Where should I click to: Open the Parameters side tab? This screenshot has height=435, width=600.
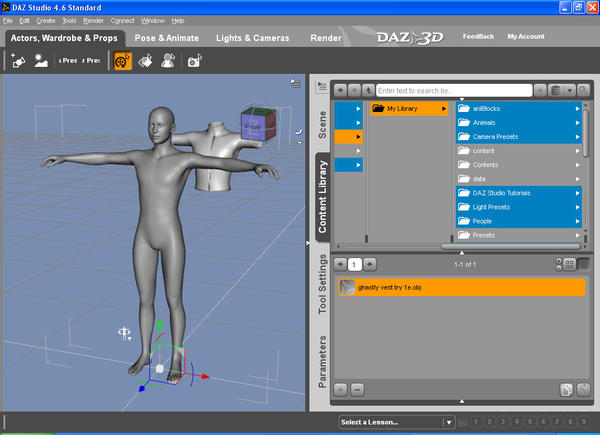pos(322,362)
